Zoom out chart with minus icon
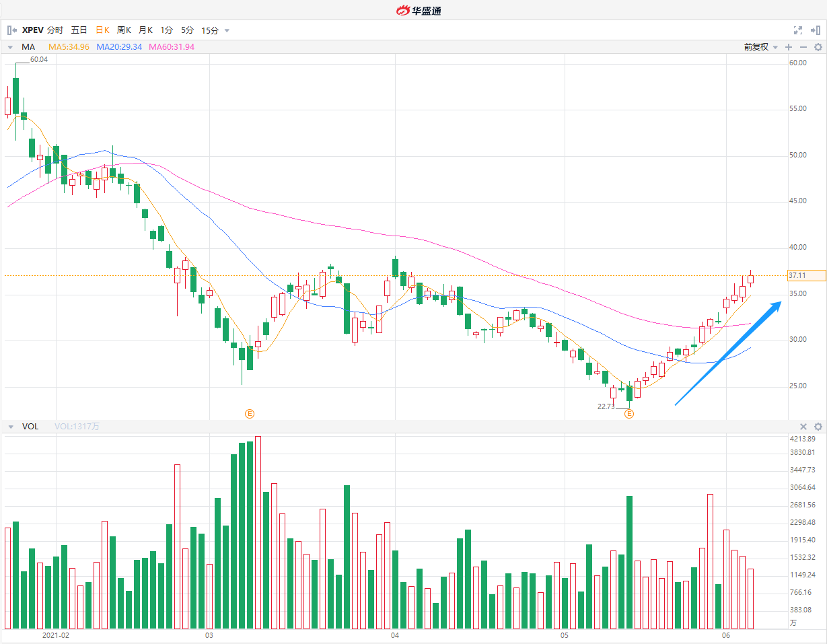The height and width of the screenshot is (644, 827). (803, 47)
